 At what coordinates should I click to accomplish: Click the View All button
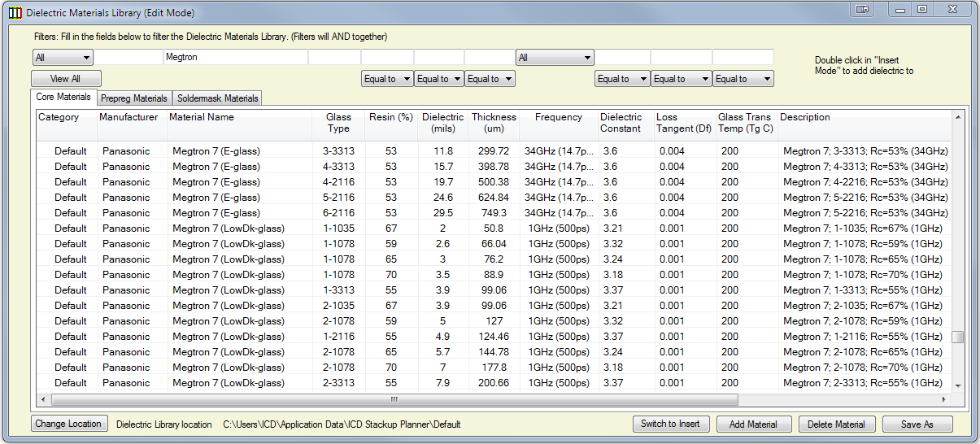click(66, 79)
